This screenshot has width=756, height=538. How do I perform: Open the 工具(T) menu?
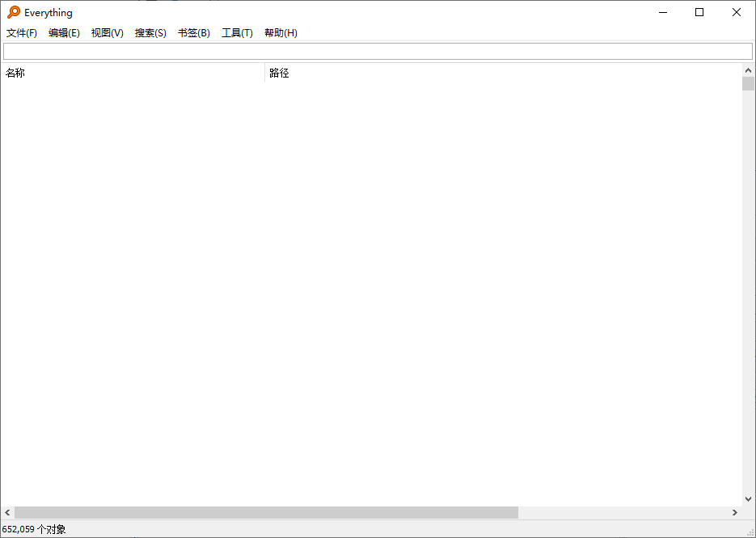point(236,32)
